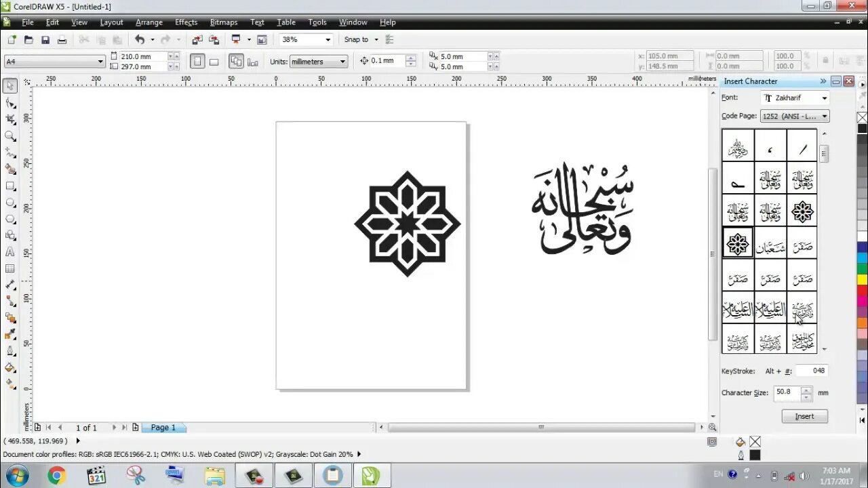Expand the Application Launcher arrow
The width and height of the screenshot is (868, 488).
[x=249, y=40]
